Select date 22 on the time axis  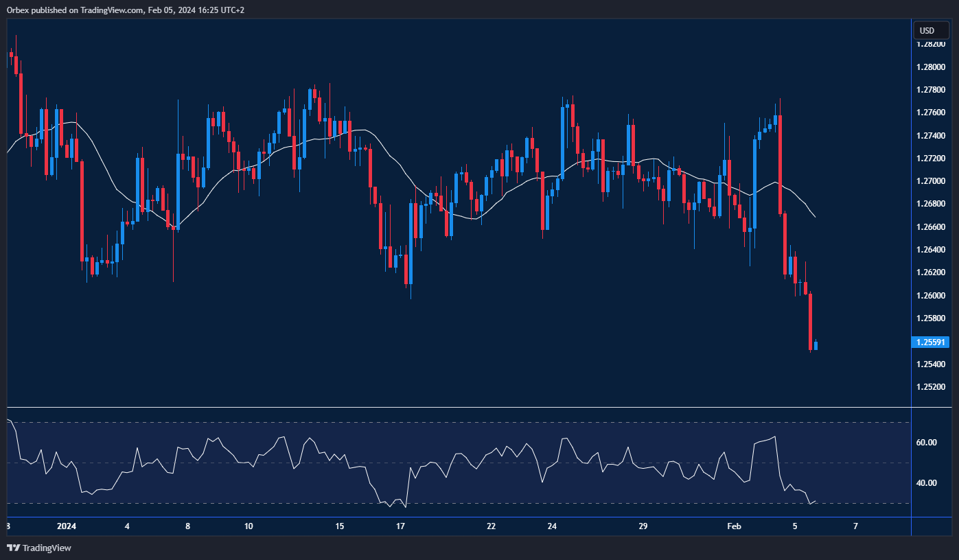[x=491, y=526]
